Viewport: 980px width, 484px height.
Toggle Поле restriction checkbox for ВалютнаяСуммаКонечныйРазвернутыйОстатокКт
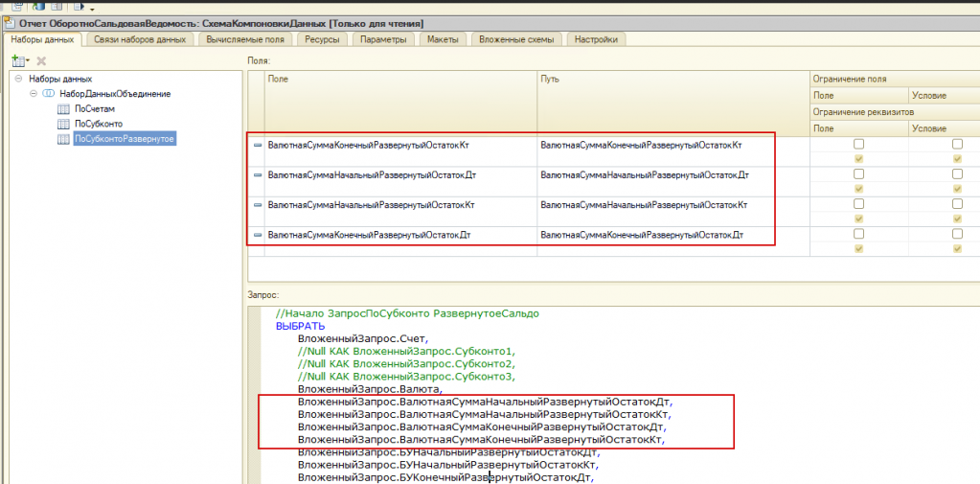click(x=858, y=145)
